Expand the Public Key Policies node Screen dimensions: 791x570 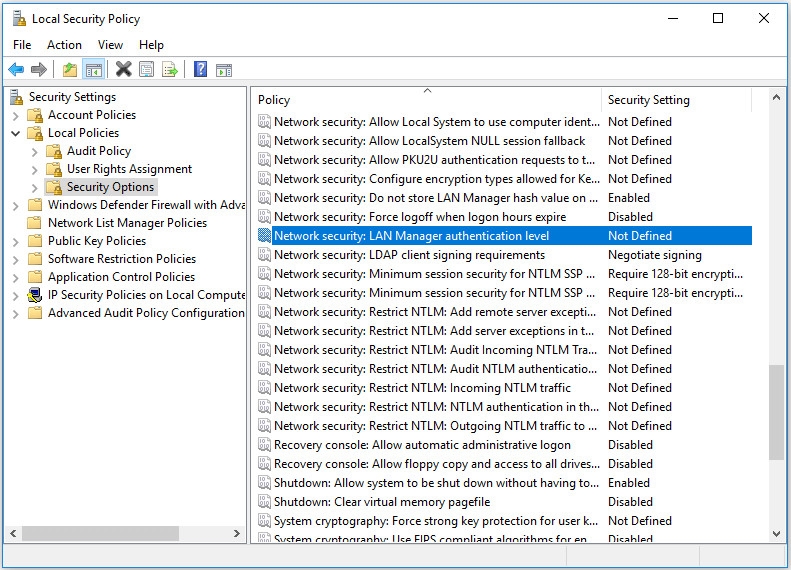pyautogui.click(x=16, y=242)
